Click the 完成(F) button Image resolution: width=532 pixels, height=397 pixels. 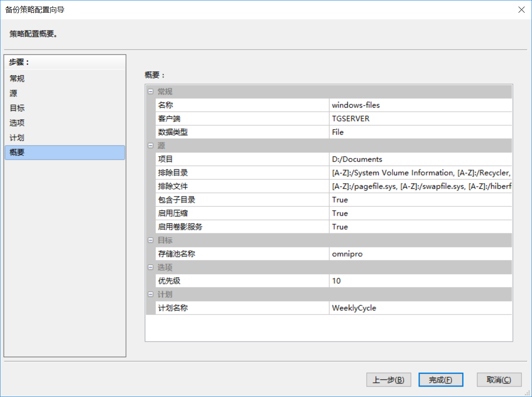tap(440, 380)
